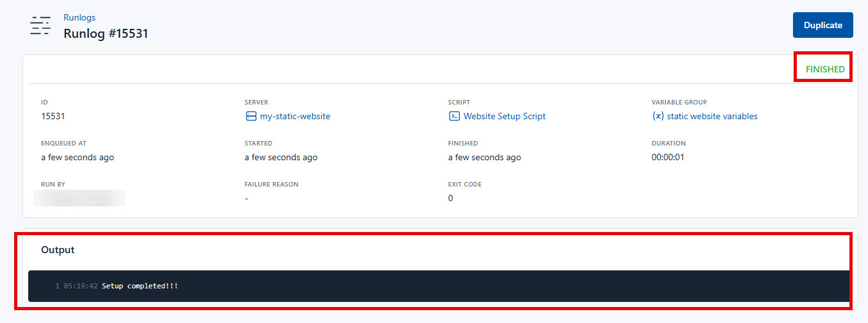Click the Runlogs list icon in header
868x323 pixels.
[40, 26]
